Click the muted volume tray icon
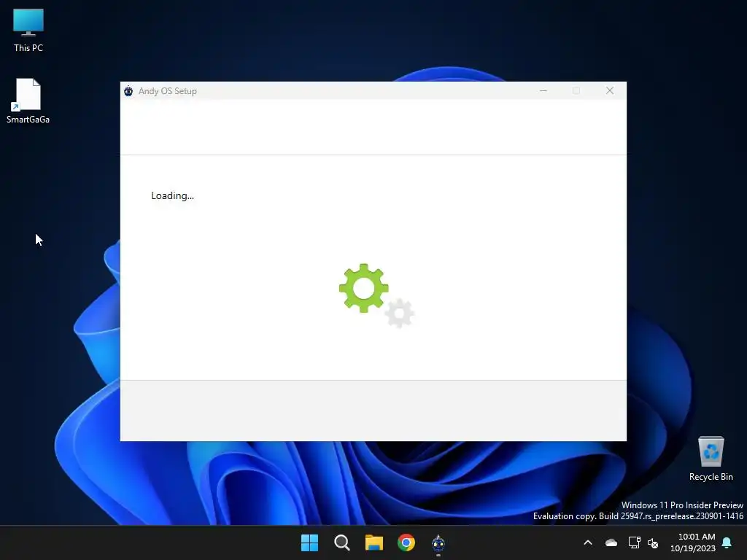The image size is (747, 560). pyautogui.click(x=653, y=542)
